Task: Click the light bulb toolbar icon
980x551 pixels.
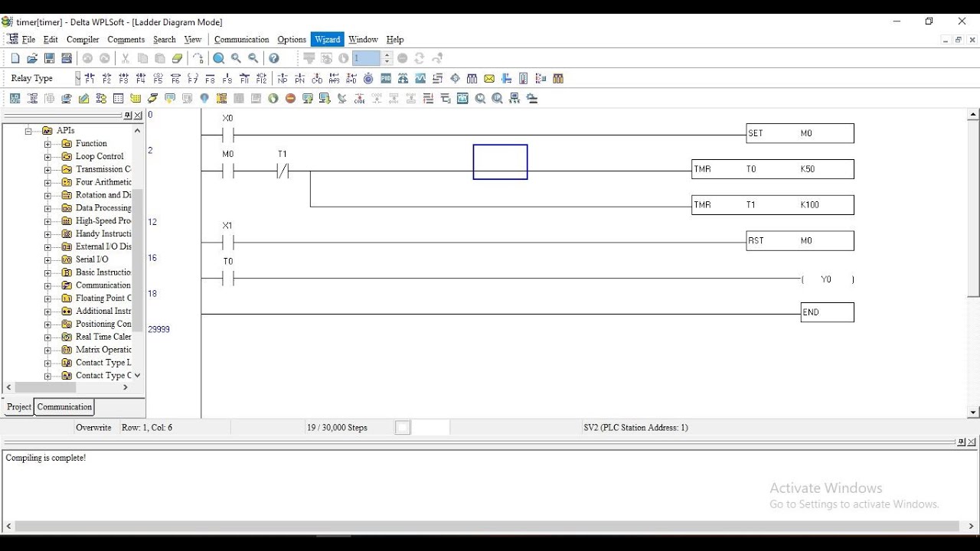Action: (204, 98)
